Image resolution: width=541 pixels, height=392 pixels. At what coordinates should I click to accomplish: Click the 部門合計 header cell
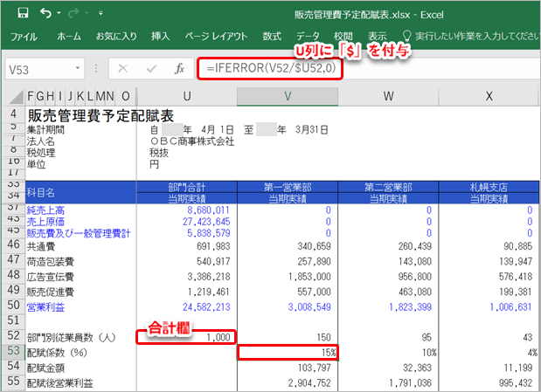[187, 187]
